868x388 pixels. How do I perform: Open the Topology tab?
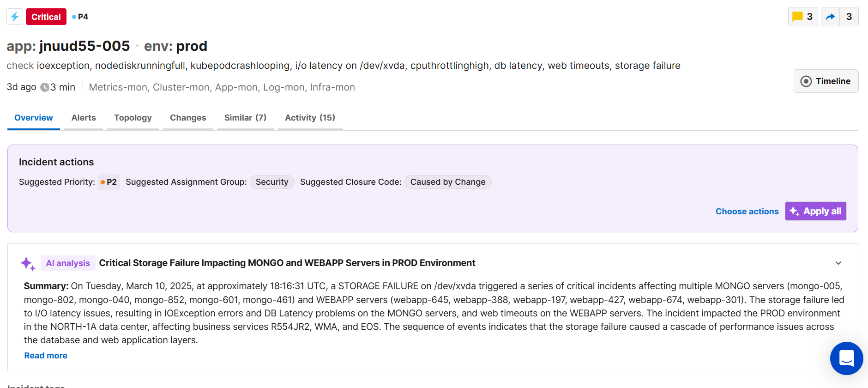coord(133,118)
